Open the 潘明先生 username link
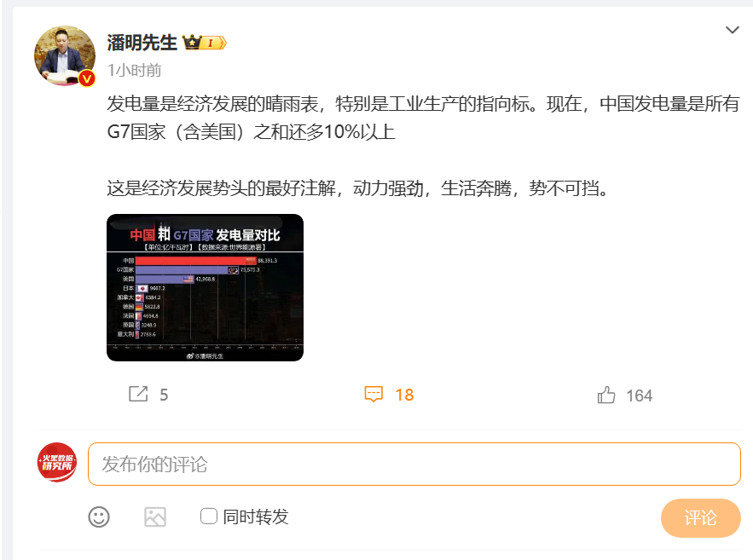Screen dimensions: 753x560 click(142, 43)
